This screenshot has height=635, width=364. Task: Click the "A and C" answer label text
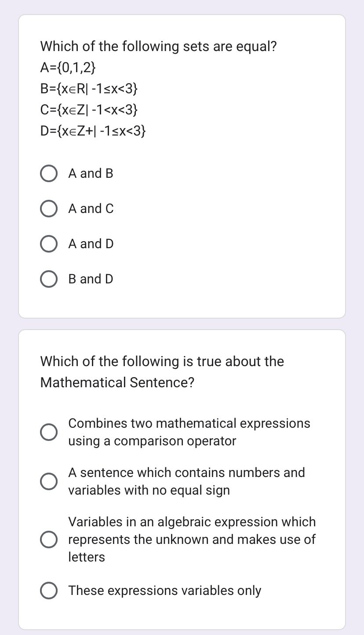[91, 208]
